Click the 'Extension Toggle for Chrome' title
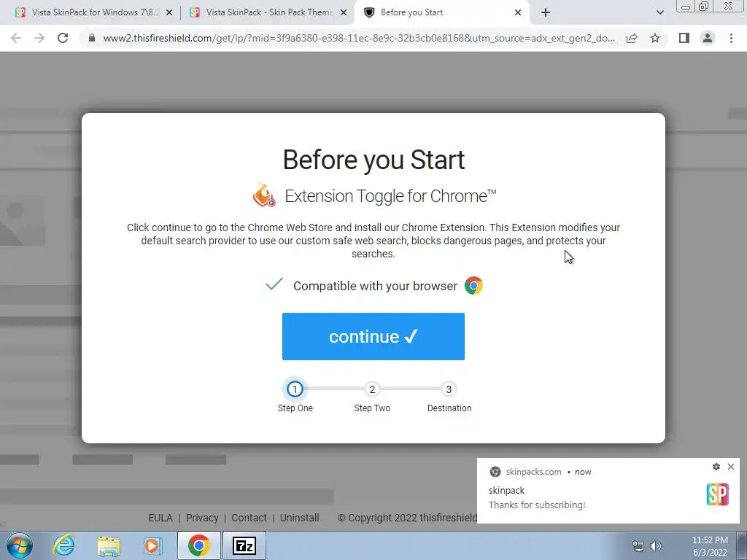 390,195
